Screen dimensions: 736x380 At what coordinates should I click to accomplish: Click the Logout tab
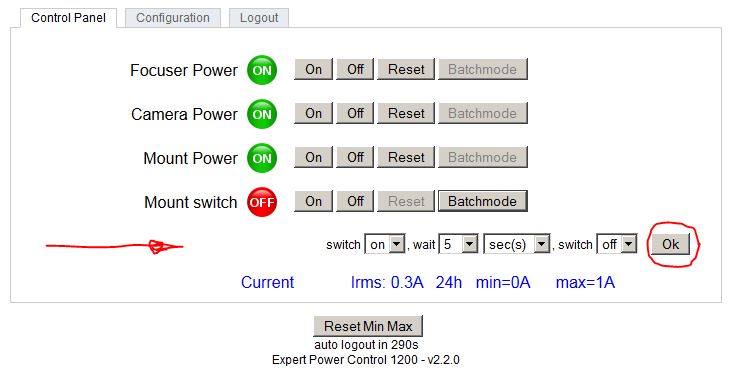coord(259,18)
